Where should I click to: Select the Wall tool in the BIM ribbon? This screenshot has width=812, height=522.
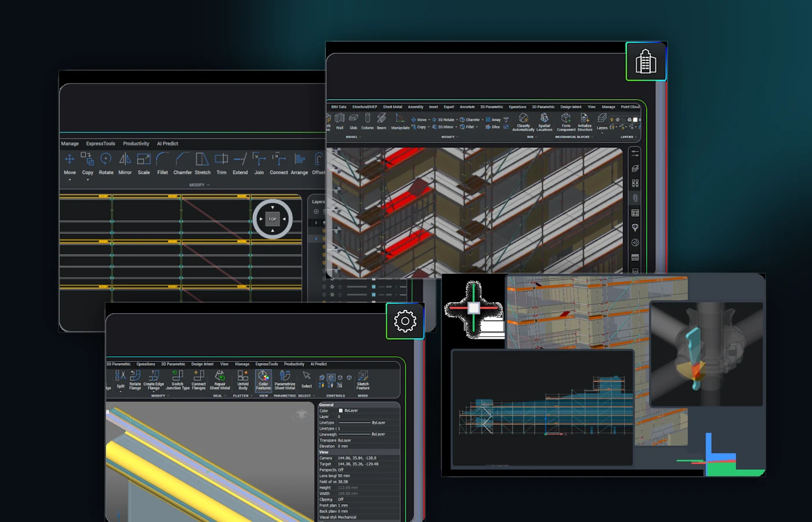click(340, 122)
